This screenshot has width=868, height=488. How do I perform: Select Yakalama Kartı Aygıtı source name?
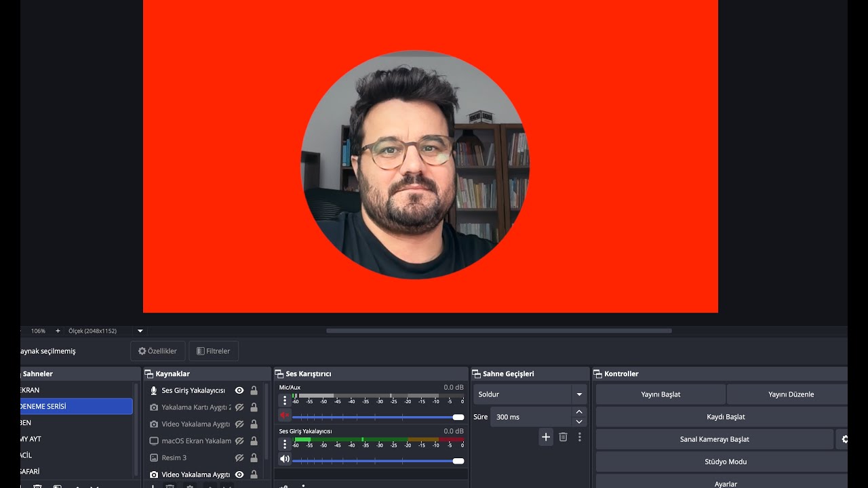[x=197, y=407]
